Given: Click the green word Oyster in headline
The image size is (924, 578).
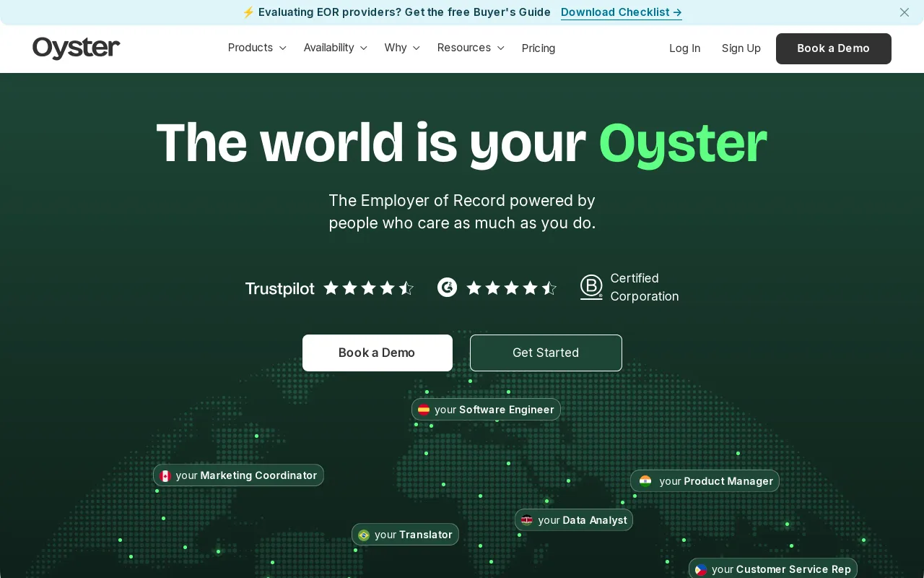Looking at the screenshot, I should (x=683, y=143).
